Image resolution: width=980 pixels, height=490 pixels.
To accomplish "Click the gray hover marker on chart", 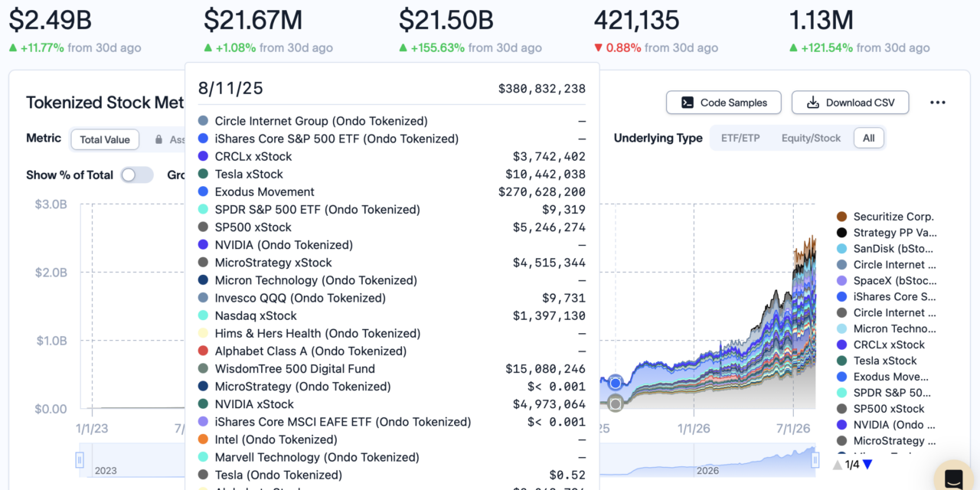I will tap(615, 403).
